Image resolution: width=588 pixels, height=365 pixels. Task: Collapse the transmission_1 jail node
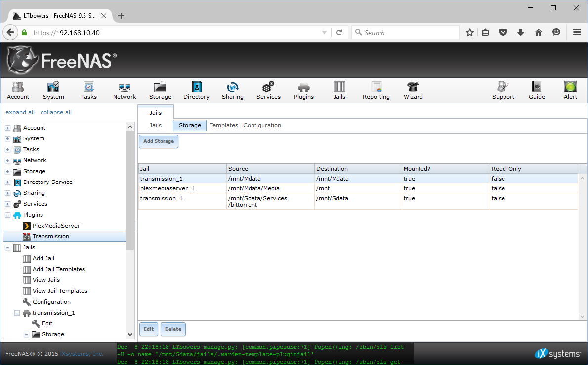[x=17, y=313]
